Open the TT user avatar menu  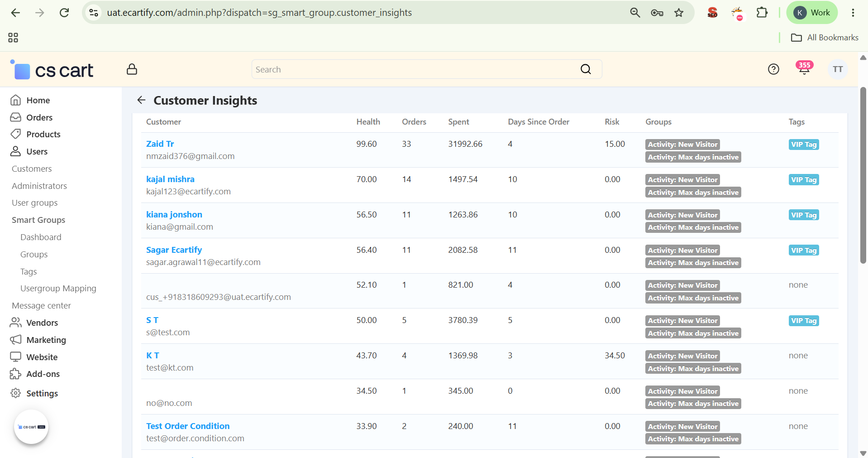pyautogui.click(x=838, y=69)
